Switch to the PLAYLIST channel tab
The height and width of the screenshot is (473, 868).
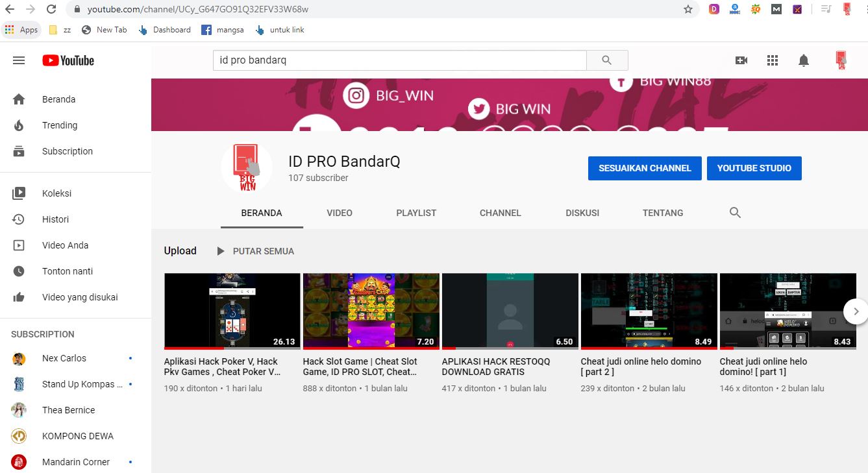click(416, 213)
